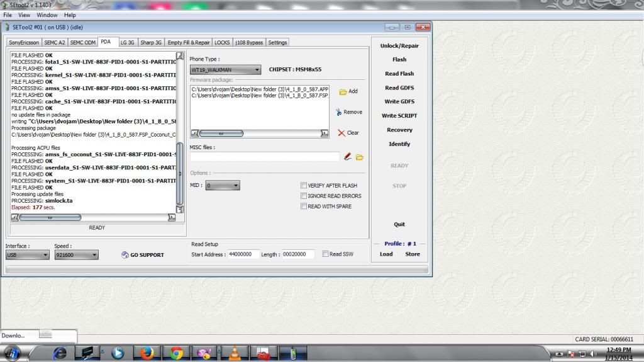This screenshot has width=644, height=362.
Task: Click the Identify button
Action: (x=399, y=144)
